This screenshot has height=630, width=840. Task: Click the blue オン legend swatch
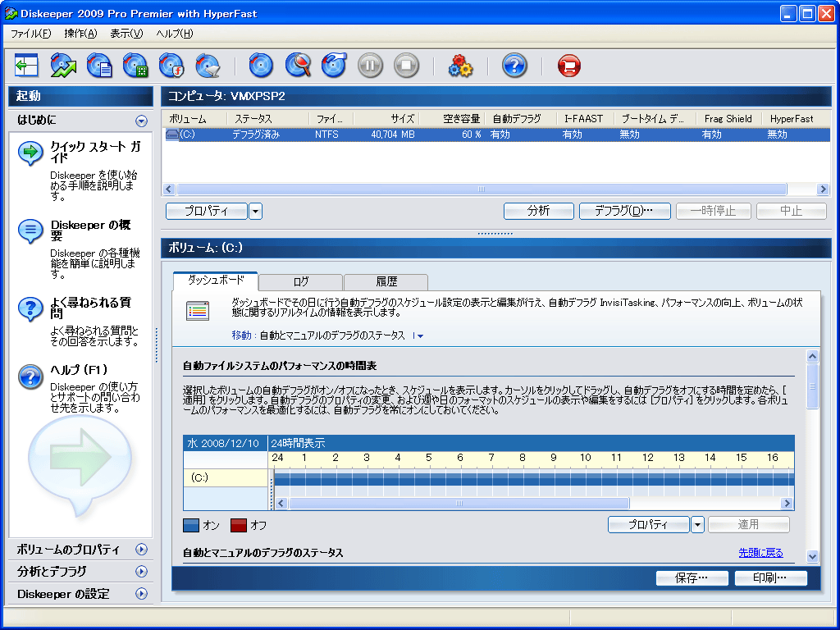(x=191, y=525)
